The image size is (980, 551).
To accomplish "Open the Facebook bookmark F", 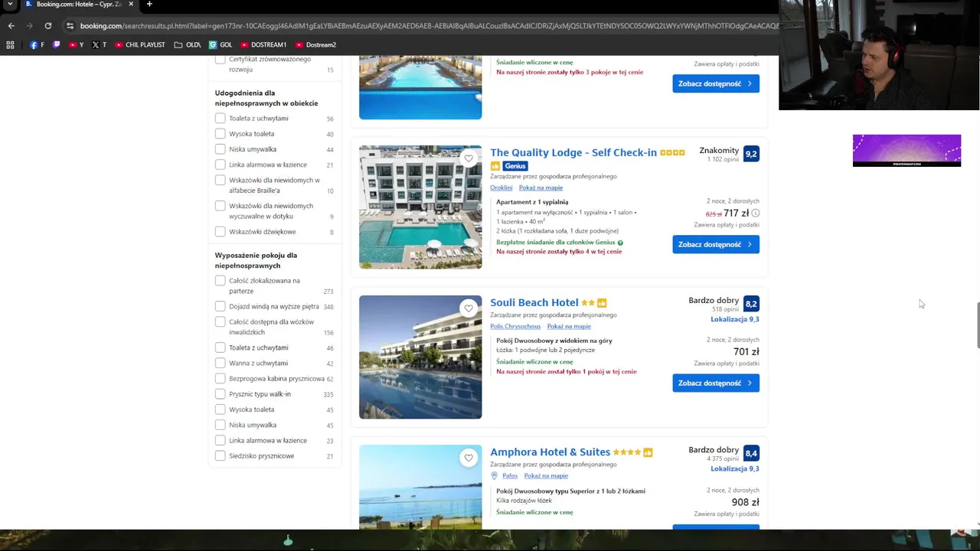I will point(37,44).
